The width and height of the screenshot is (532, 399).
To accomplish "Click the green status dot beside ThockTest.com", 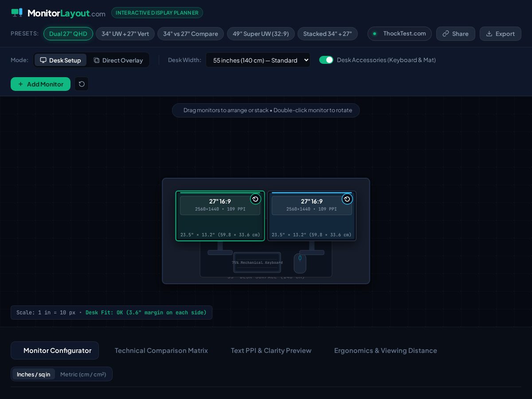I will coord(375,34).
